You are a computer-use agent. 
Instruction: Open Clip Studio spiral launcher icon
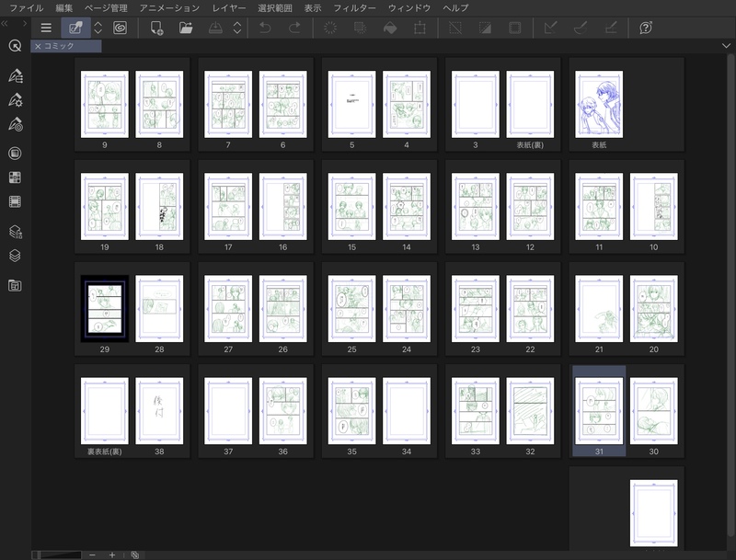[x=121, y=29]
